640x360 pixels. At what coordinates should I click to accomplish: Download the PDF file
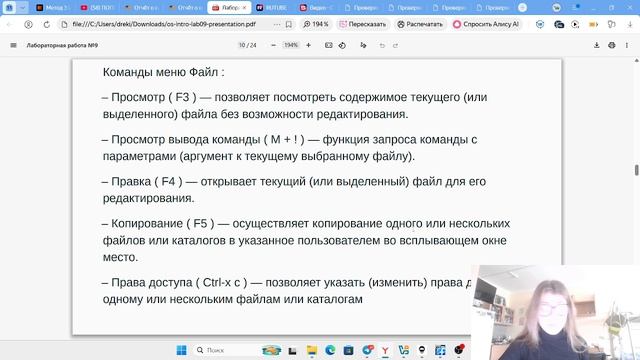(597, 45)
